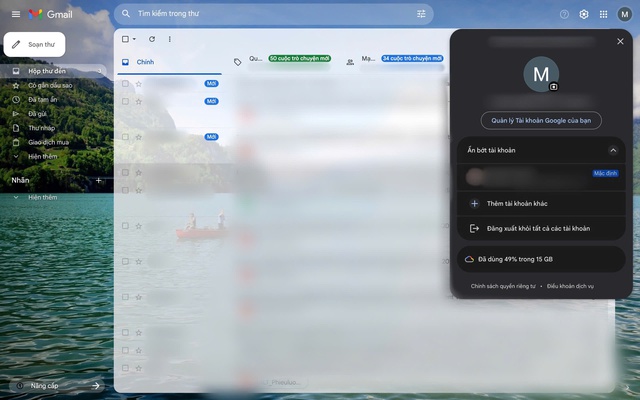Screen dimensions: 640x400
Task: Tick the first email's checkbox
Action: click(x=125, y=84)
